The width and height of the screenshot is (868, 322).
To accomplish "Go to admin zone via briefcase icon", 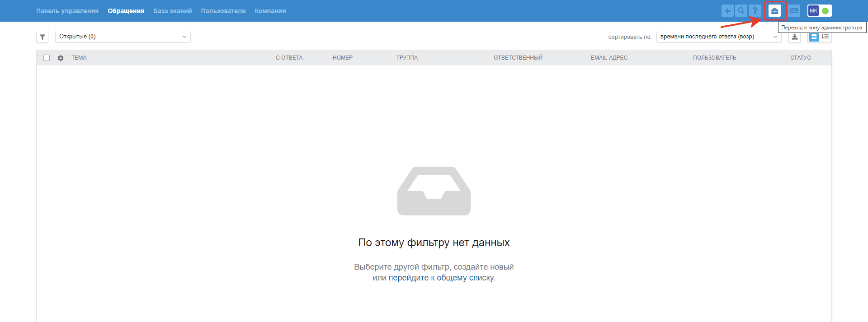I will click(x=775, y=11).
